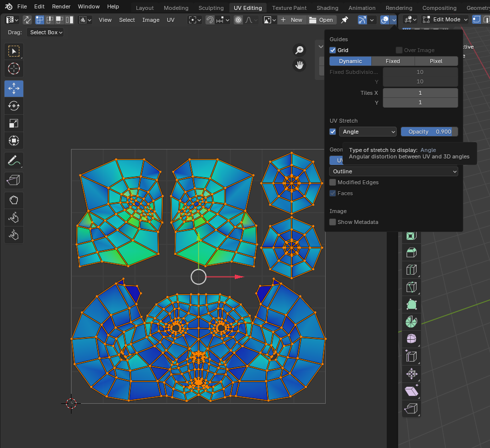Click the pan hand gizmo
This screenshot has width=490, height=448.
[299, 65]
